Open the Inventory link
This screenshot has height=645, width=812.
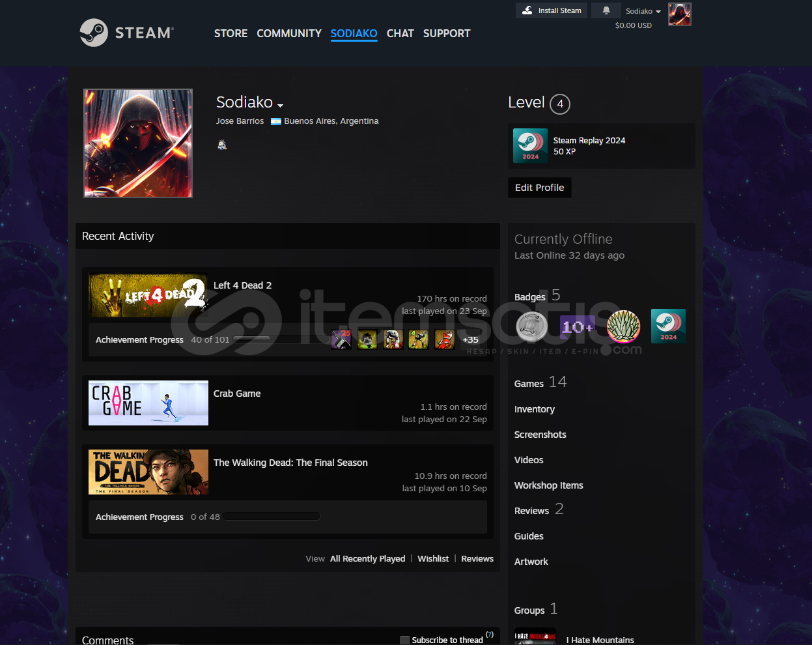click(534, 409)
